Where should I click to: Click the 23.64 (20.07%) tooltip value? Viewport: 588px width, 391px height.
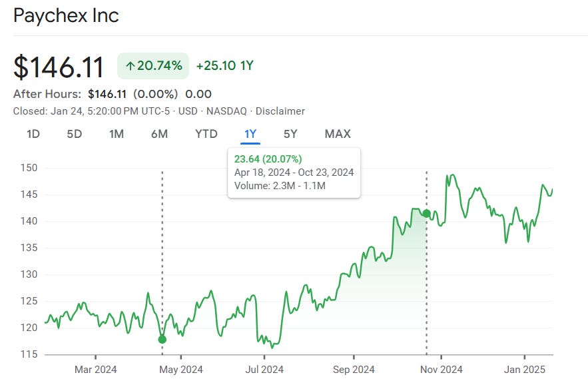268,159
